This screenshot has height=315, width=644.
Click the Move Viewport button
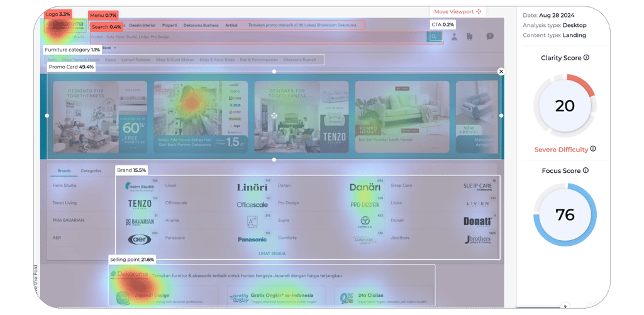point(458,12)
